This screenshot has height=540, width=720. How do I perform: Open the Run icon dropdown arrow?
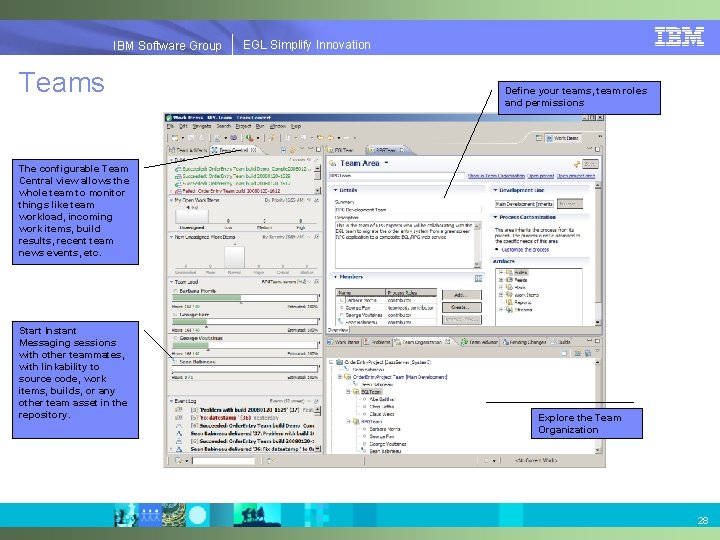pos(258,137)
